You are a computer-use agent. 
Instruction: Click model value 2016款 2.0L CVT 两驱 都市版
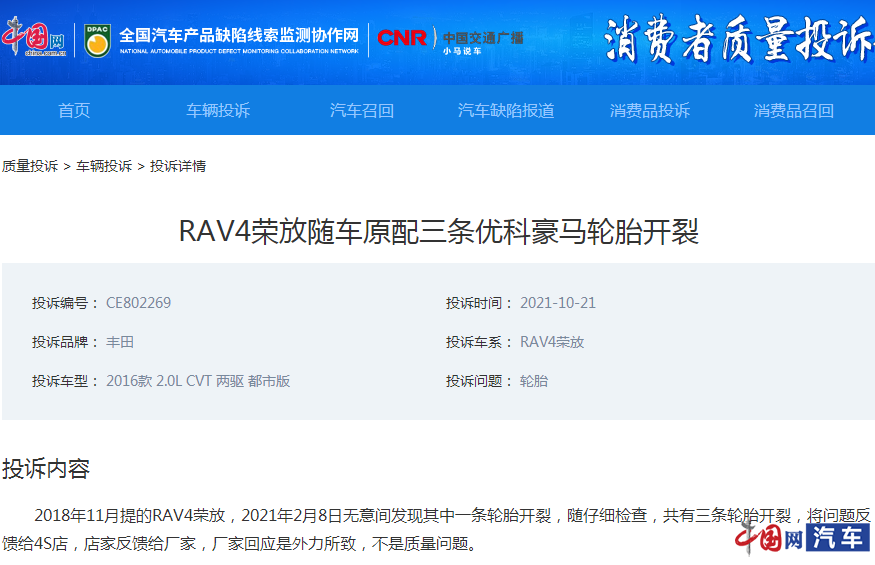click(198, 381)
